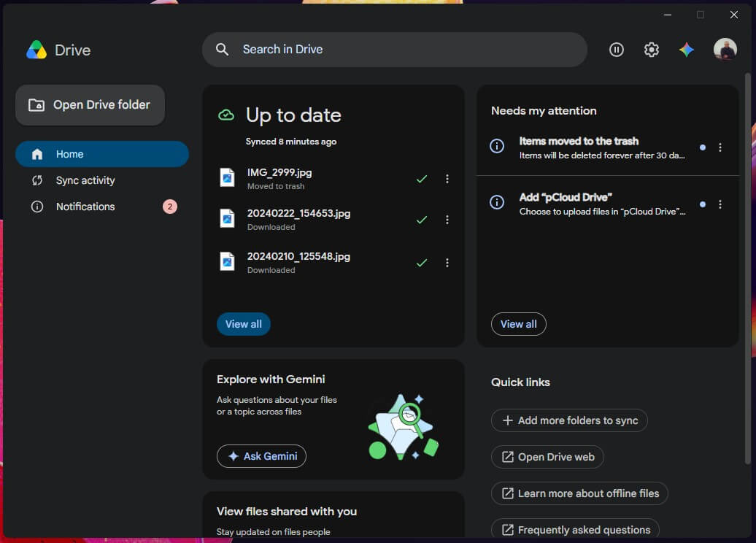Select the 20240222_154653.jpg file name
Screen dimensions: 756x543
coord(299,213)
